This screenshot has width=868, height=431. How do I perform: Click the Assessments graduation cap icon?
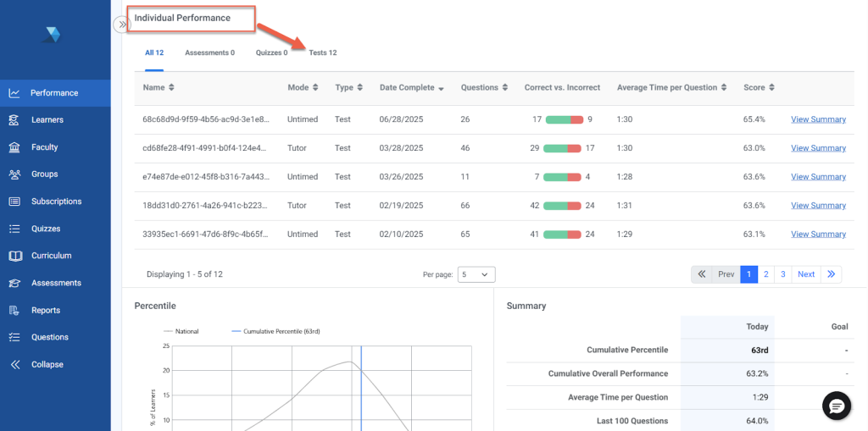point(14,283)
